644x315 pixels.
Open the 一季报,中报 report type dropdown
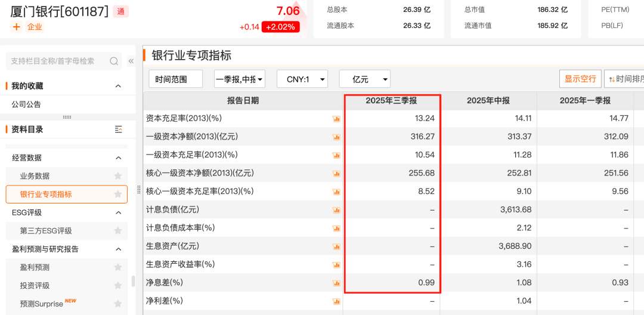[x=240, y=79]
